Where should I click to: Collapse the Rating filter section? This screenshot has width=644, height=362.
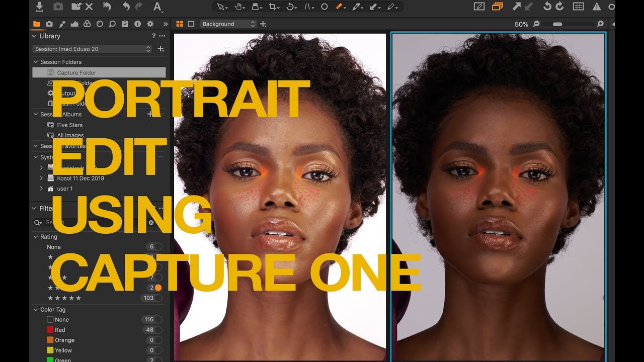36,237
